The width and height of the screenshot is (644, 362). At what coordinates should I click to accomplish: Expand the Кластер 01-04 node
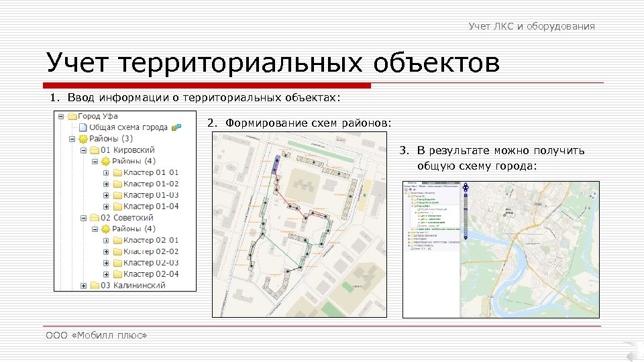click(106, 207)
